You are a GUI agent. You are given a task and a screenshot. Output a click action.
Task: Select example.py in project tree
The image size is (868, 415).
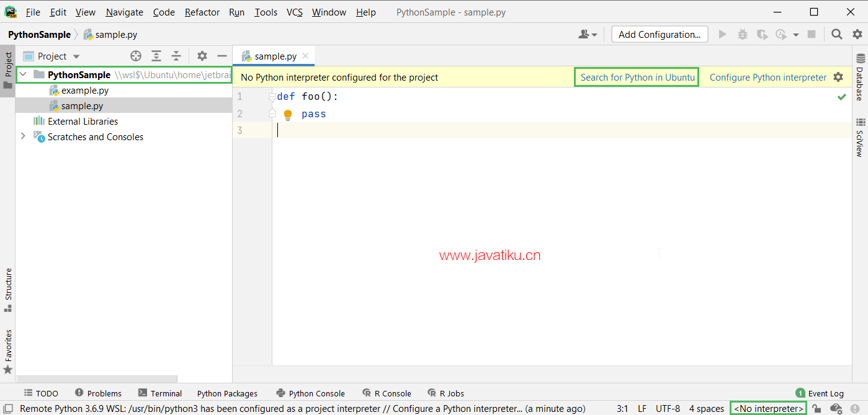(84, 91)
